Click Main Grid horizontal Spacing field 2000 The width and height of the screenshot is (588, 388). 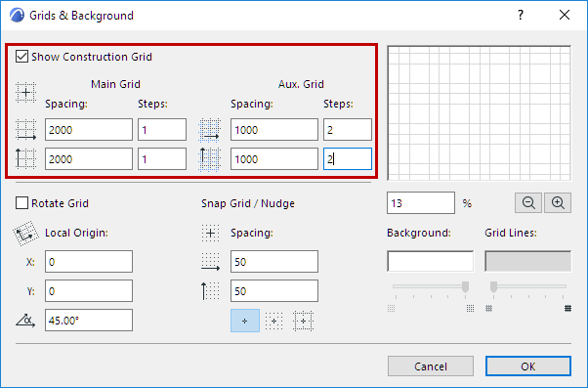(89, 130)
